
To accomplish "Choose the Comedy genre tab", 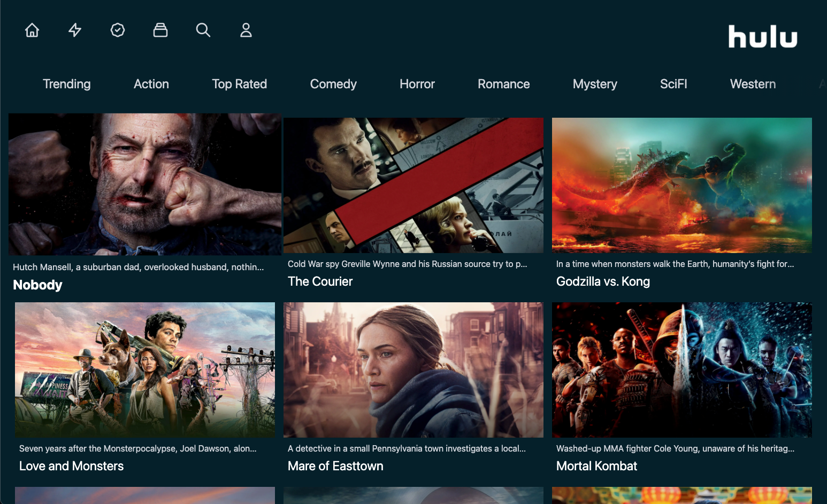I will pos(333,84).
